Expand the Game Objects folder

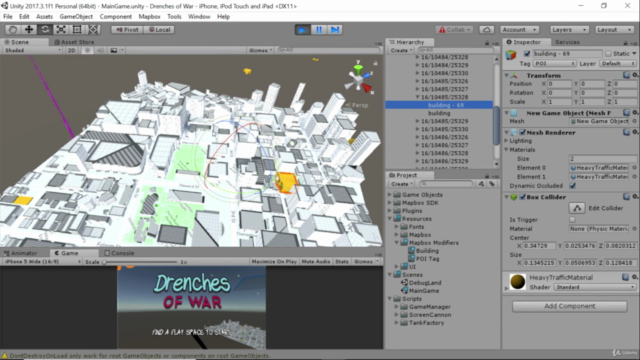390,195
